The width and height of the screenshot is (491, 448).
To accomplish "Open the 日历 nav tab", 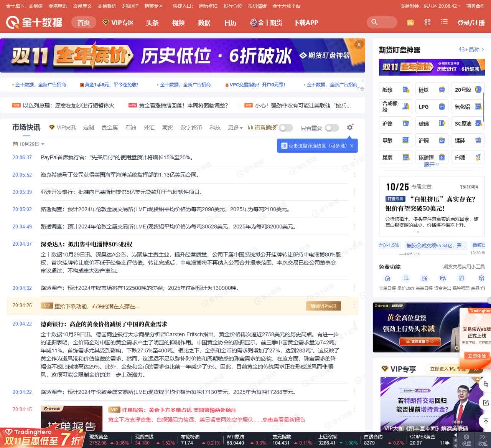I will pyautogui.click(x=230, y=23).
